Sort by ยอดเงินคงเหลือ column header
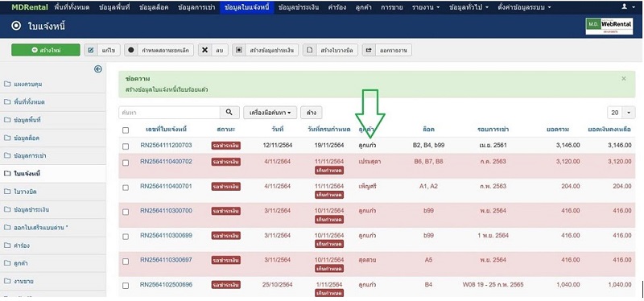Screen dimensions: 644x301 tap(609, 130)
